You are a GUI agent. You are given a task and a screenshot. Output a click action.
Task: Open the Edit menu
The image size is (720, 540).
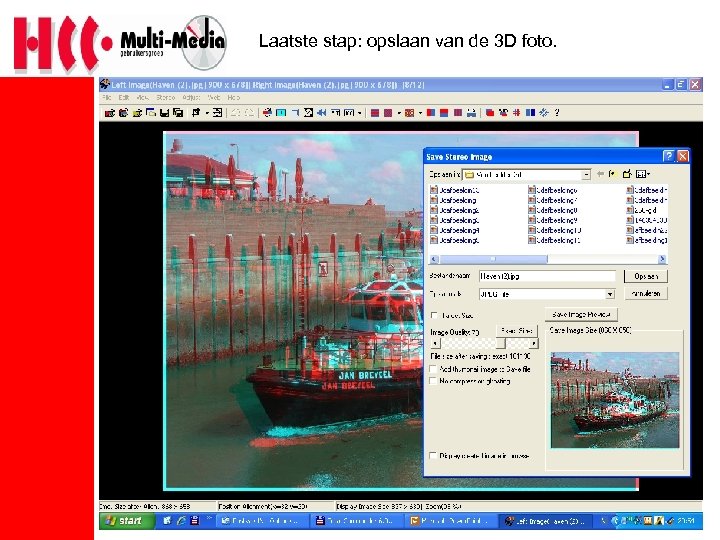124,97
